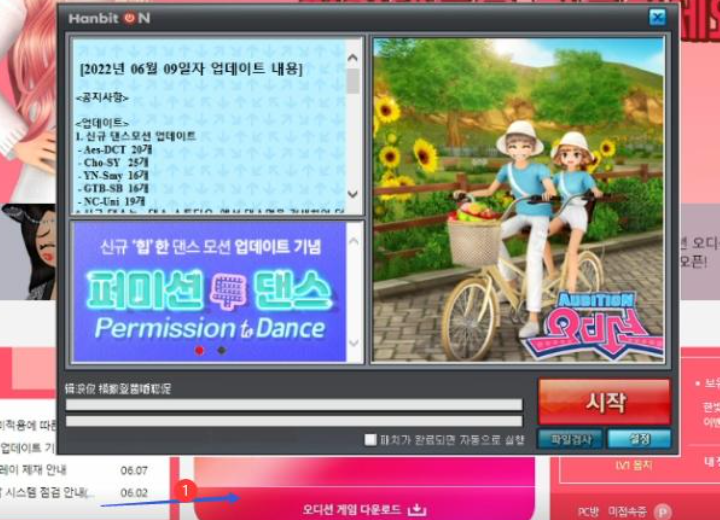Select the dark second banner dot
Image resolution: width=720 pixels, height=520 pixels.
point(222,350)
